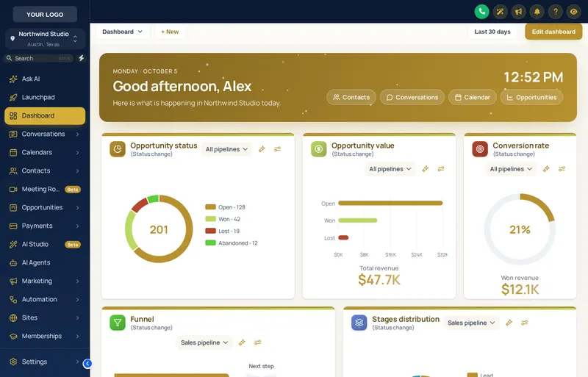Click AI sparkle icon on Funnel card

pyautogui.click(x=242, y=342)
